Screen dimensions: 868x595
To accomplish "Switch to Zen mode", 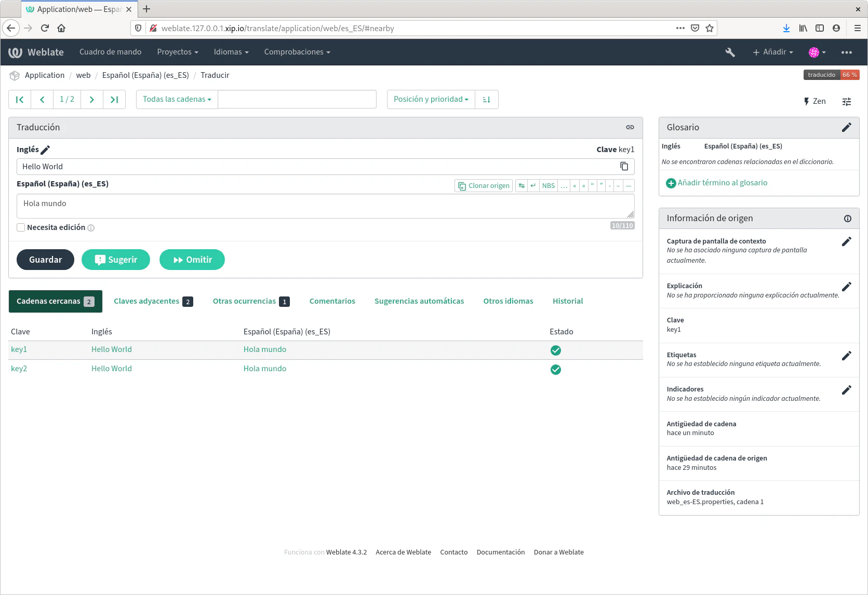I will coord(814,101).
